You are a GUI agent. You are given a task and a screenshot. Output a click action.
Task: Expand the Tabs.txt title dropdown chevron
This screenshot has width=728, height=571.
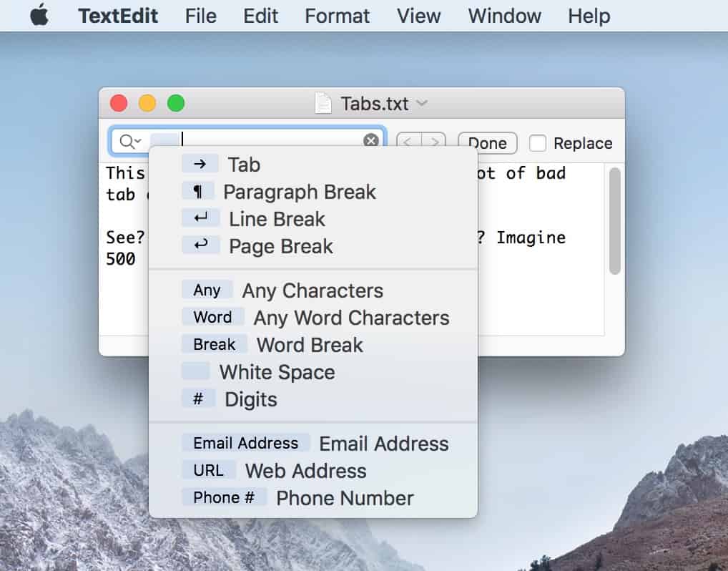[x=422, y=102]
